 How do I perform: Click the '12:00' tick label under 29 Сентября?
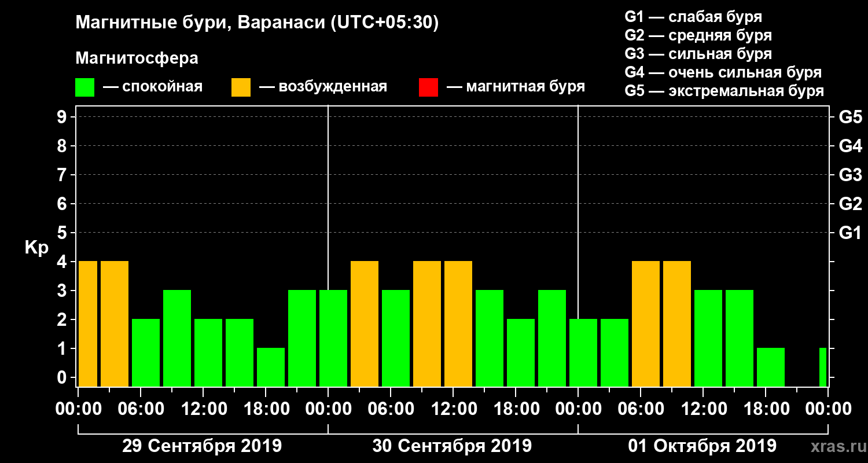tap(204, 409)
